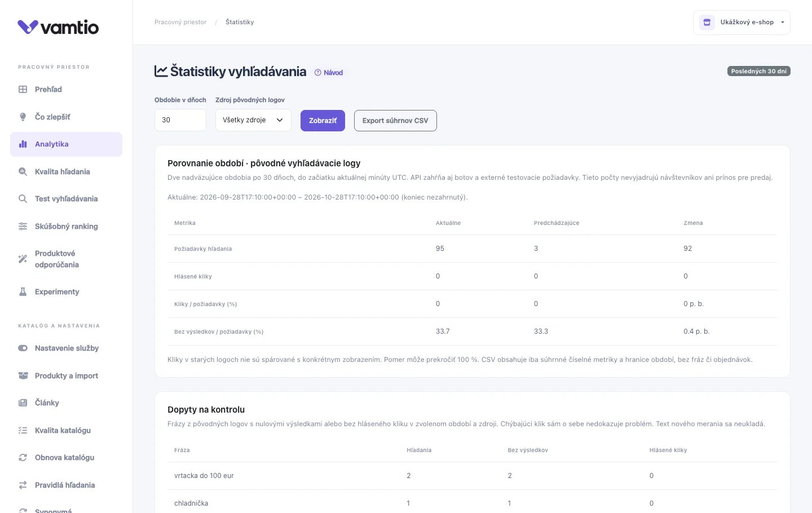Click the 'Porovnanie období' section heading
Viewport: 812px width, 513px height.
[264, 163]
